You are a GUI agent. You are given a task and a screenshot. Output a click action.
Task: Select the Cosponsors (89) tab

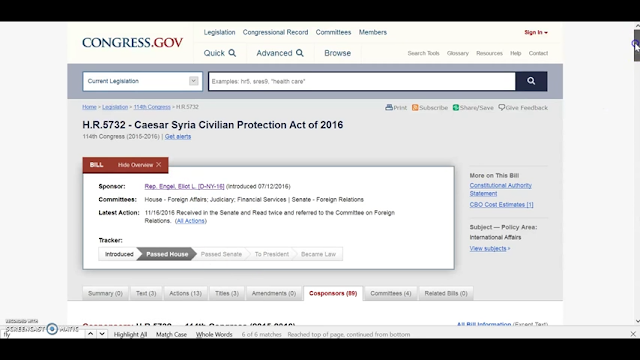[x=333, y=293]
